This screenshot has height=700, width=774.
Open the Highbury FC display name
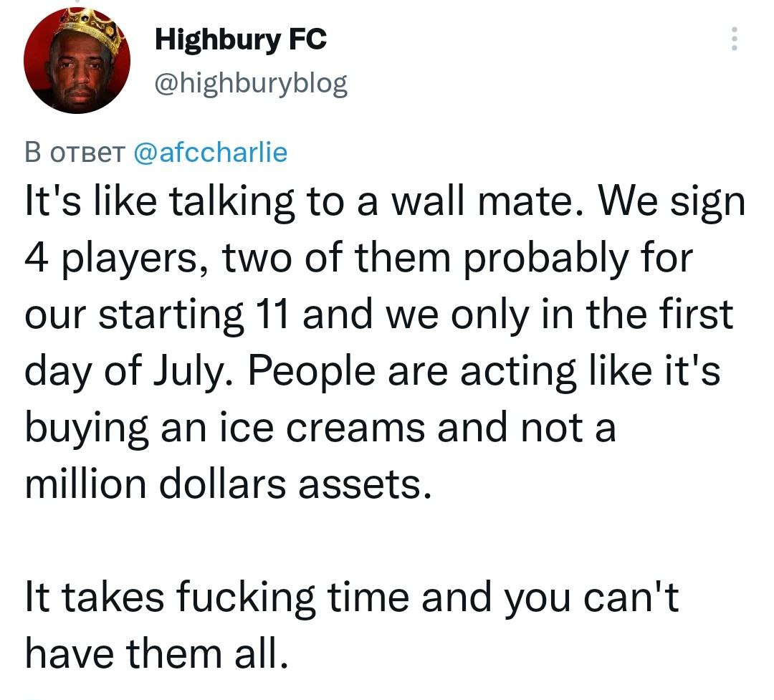(x=241, y=39)
